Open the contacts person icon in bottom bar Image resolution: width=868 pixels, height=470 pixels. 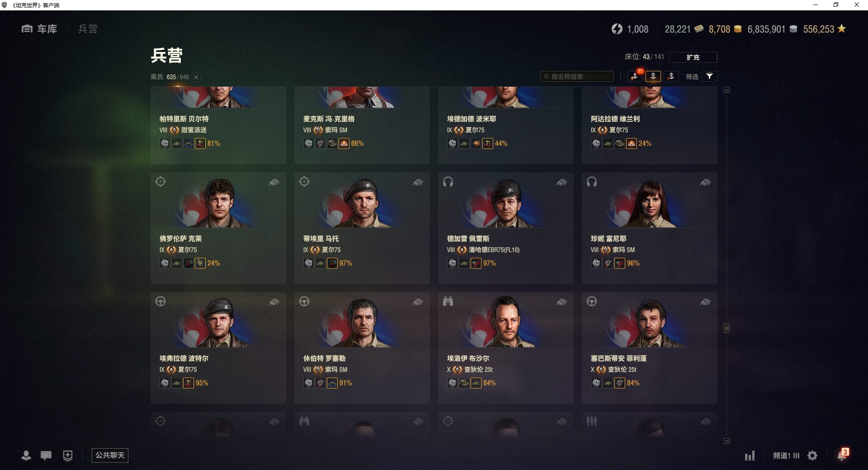click(x=26, y=456)
